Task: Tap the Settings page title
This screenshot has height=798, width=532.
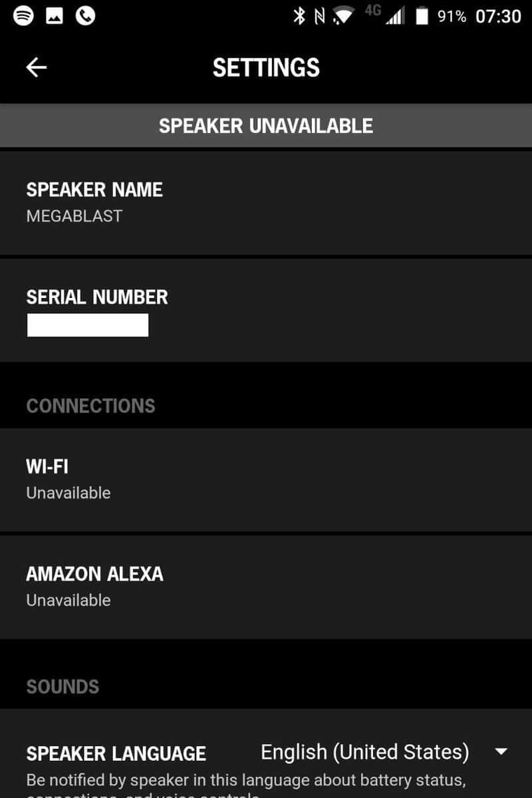Action: coord(266,67)
